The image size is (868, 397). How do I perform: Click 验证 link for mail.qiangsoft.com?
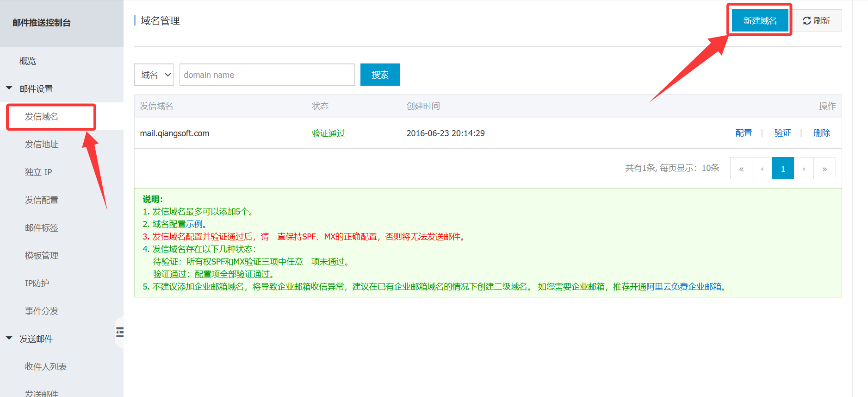[x=782, y=133]
